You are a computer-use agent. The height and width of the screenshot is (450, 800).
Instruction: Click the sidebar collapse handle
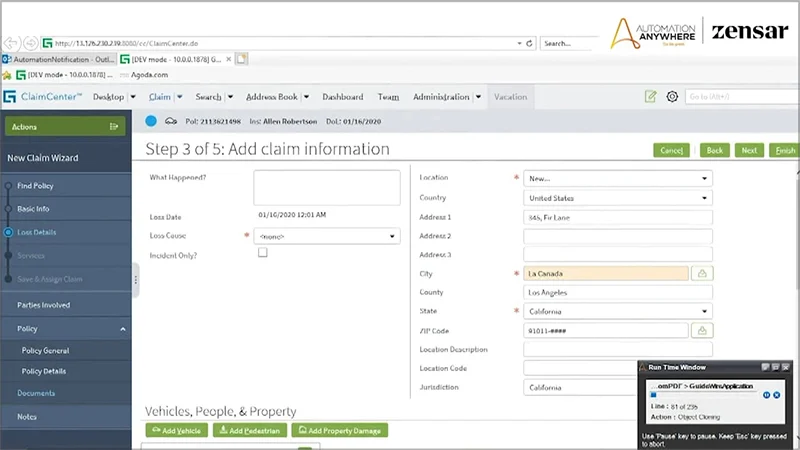tap(136, 280)
